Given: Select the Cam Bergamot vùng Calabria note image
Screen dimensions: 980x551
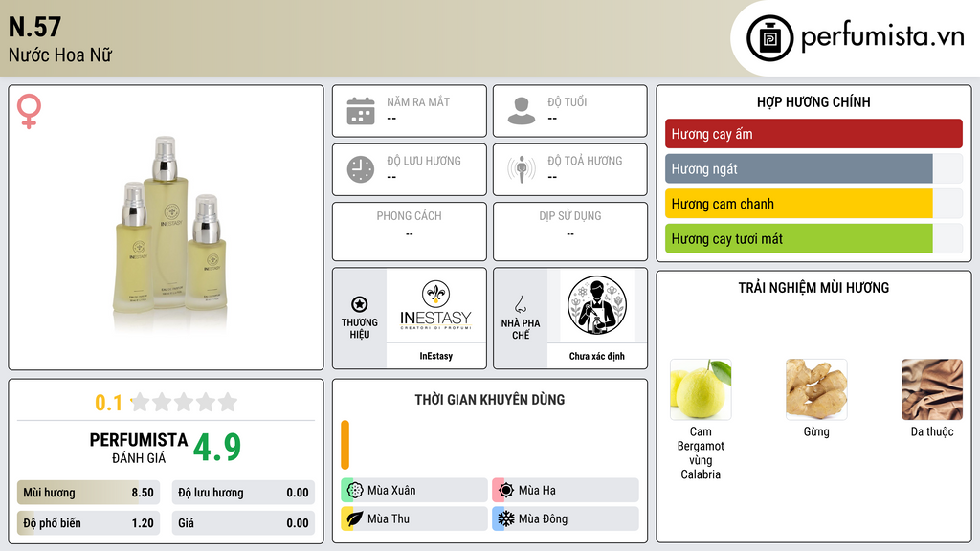Looking at the screenshot, I should [701, 389].
